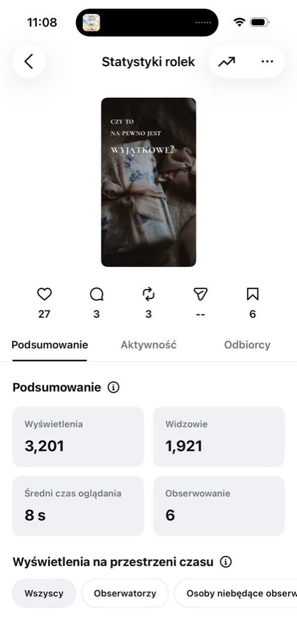Tap the paper plane share icon

click(x=200, y=294)
